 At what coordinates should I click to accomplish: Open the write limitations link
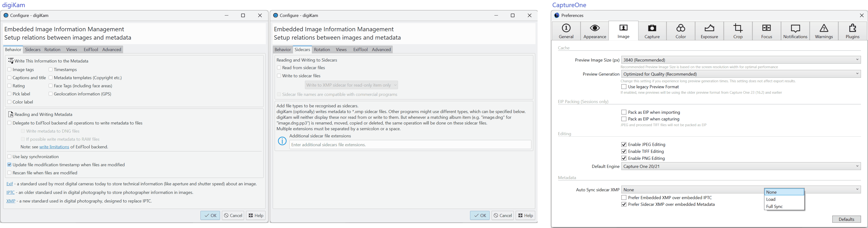54,147
